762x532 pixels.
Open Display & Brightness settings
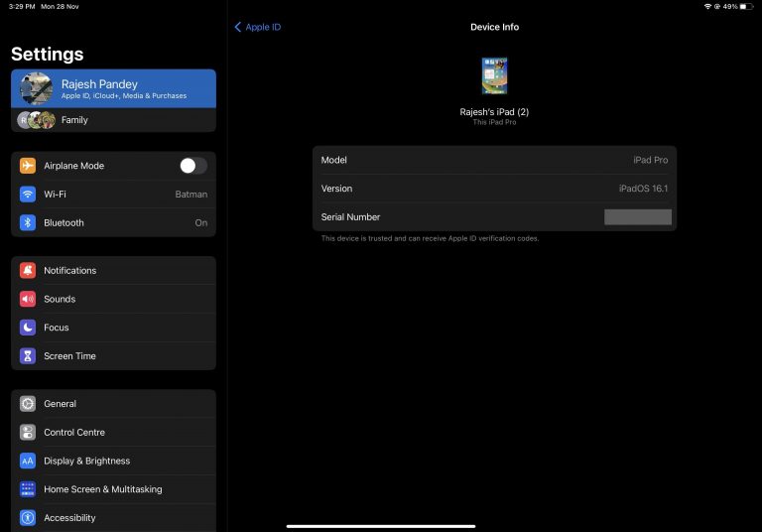pyautogui.click(x=114, y=461)
